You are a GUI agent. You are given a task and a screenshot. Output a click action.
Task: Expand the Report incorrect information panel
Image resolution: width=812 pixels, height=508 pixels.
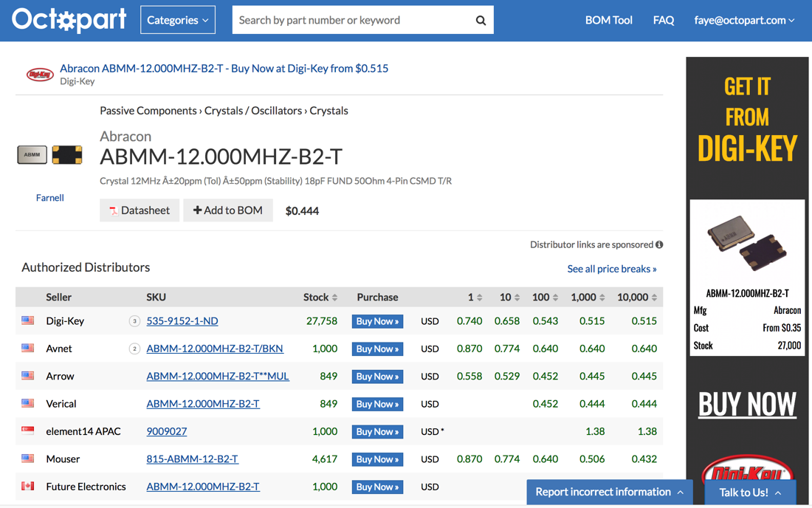pos(609,492)
